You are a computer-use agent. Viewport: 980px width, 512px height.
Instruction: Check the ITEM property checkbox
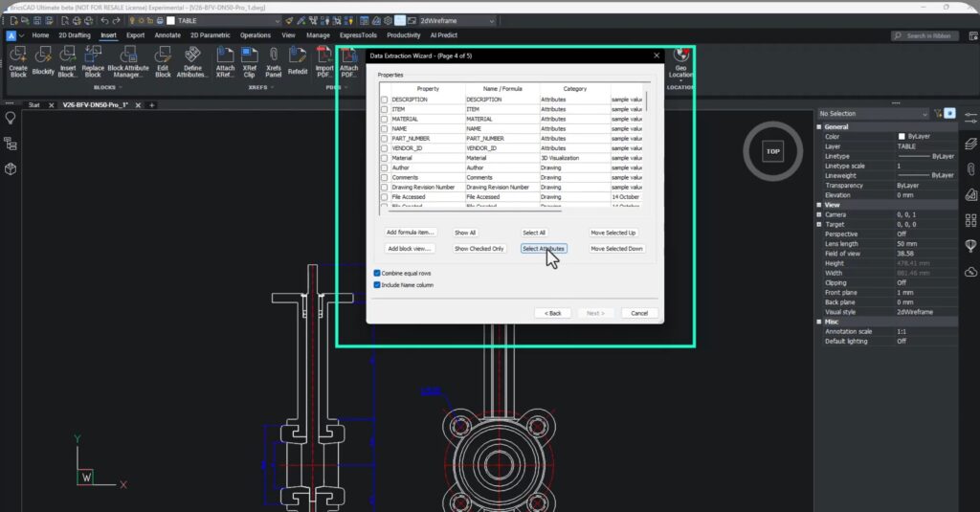385,109
